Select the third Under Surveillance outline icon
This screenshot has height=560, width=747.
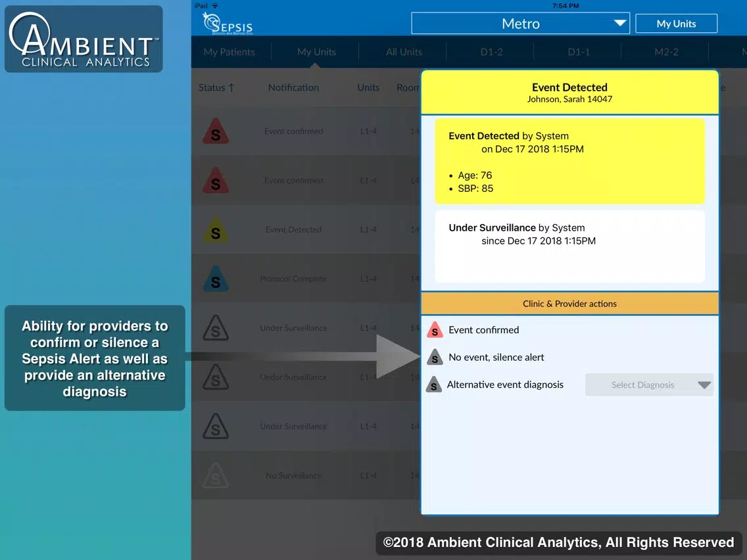tap(216, 426)
